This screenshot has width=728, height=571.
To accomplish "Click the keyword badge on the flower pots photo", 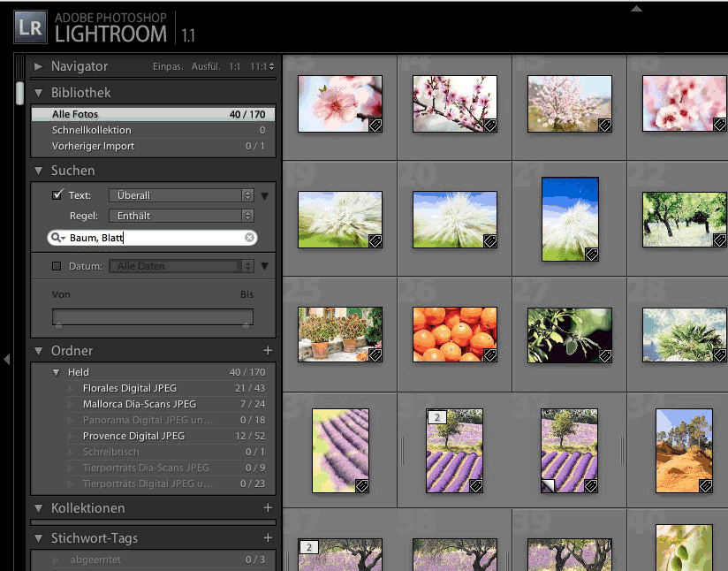I will [375, 355].
